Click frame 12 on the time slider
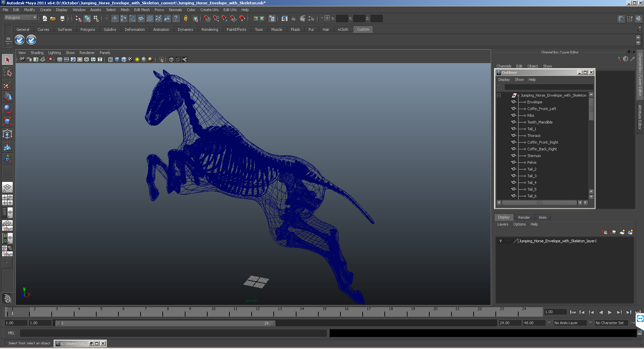Viewport: 644px width, 349px height. coord(258,312)
